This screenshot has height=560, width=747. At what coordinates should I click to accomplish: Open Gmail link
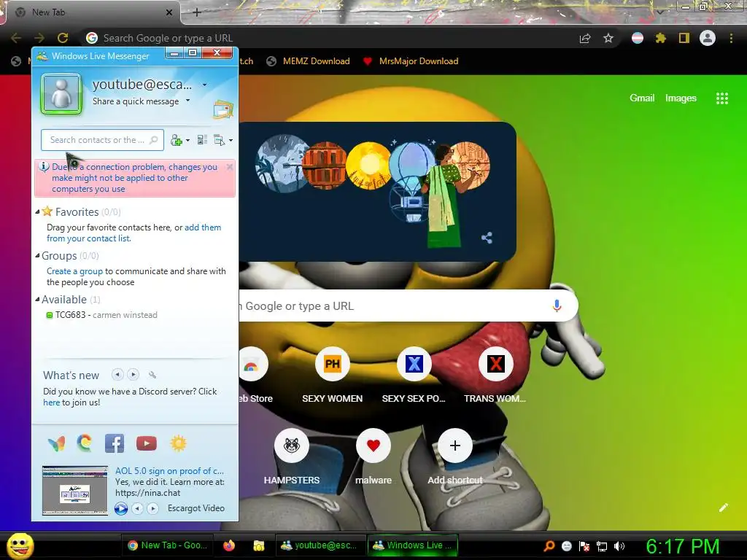642,98
